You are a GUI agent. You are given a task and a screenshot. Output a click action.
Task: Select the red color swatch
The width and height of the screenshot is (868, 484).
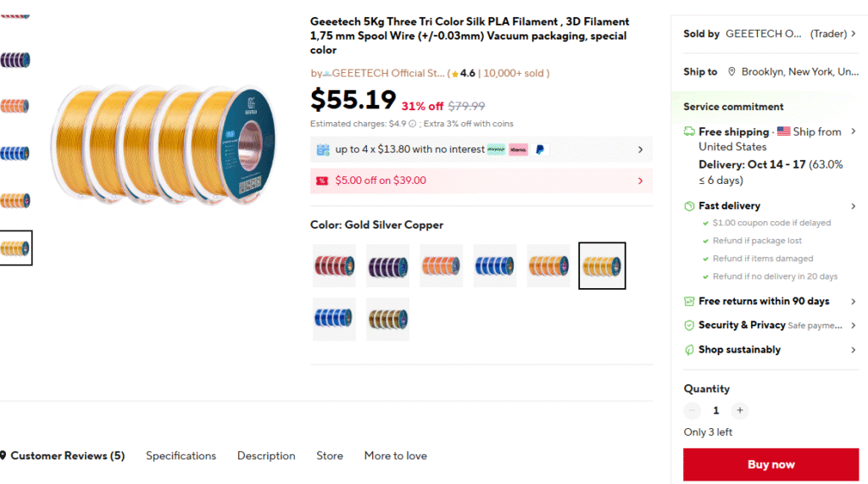[x=334, y=265]
